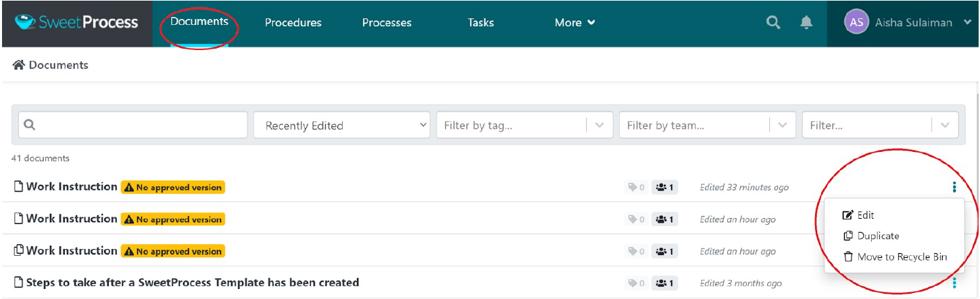
Task: Select Edit from the context menu
Action: click(865, 215)
